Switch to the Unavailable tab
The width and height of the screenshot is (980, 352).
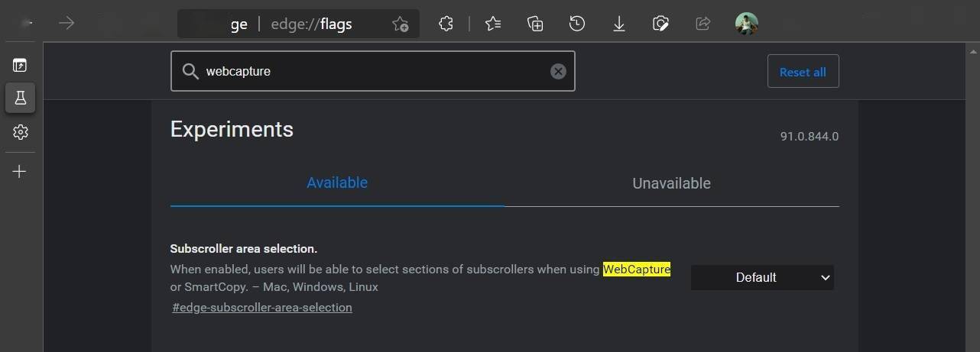[x=671, y=183]
